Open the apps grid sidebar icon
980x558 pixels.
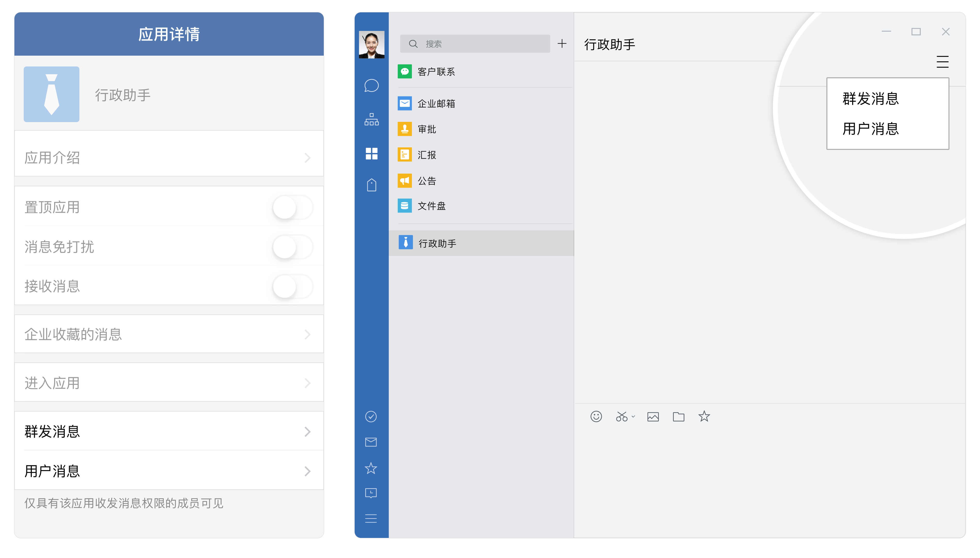[371, 153]
